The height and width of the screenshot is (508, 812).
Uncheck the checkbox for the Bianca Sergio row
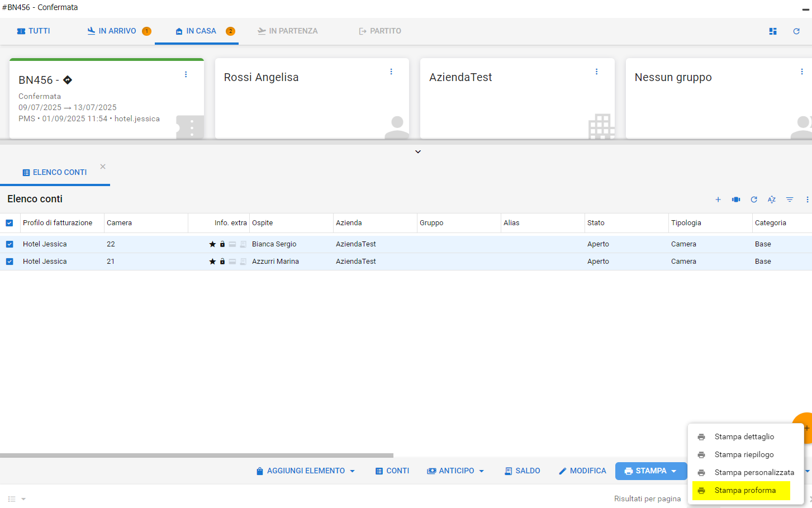click(10, 244)
